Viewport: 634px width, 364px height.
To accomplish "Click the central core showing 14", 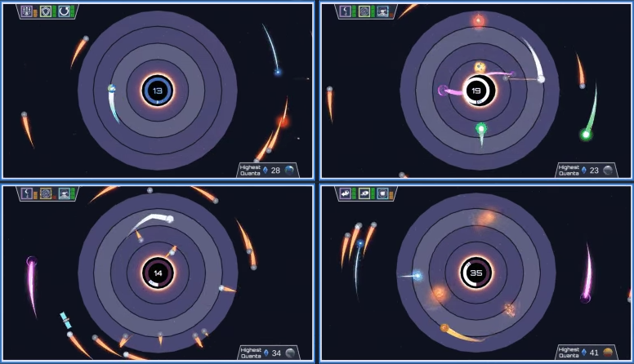I will pos(158,273).
